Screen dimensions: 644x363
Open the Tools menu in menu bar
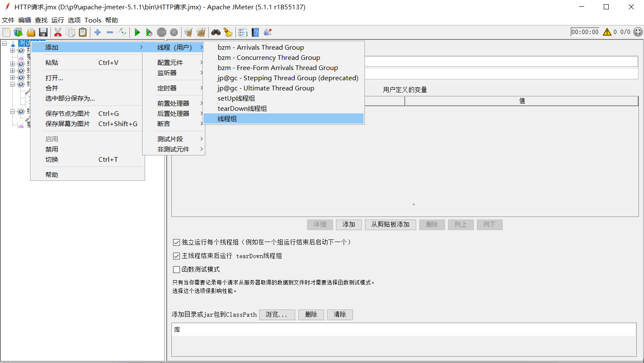(x=93, y=20)
